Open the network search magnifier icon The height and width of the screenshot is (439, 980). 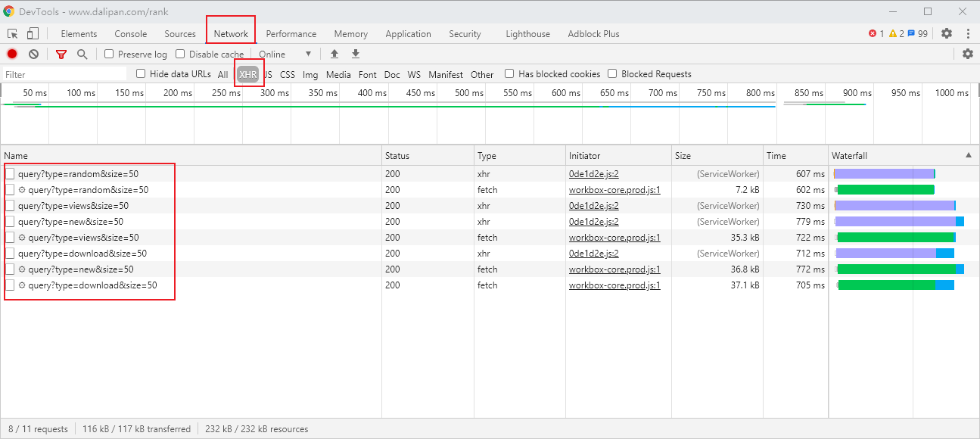82,54
